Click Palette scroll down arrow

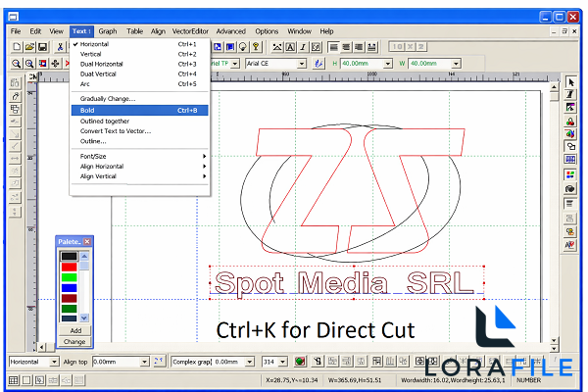84,318
